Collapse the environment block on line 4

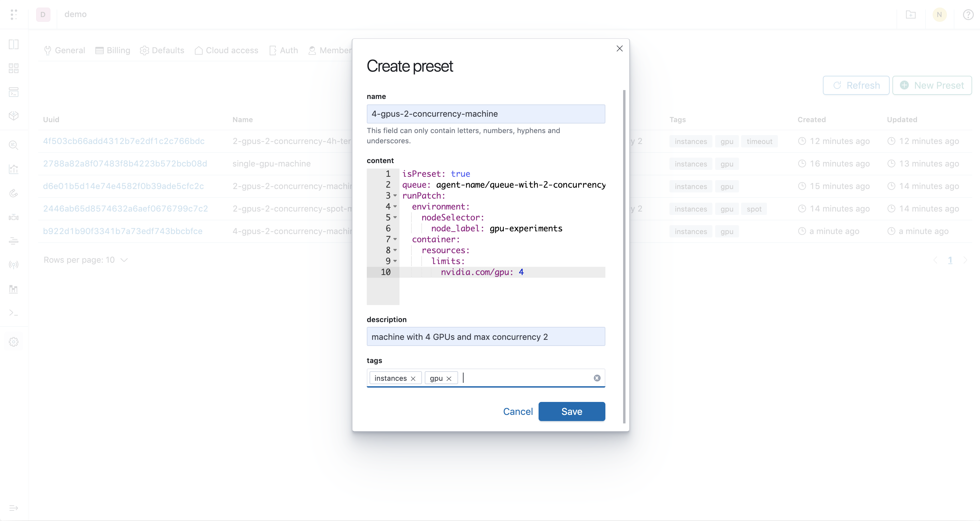click(395, 206)
